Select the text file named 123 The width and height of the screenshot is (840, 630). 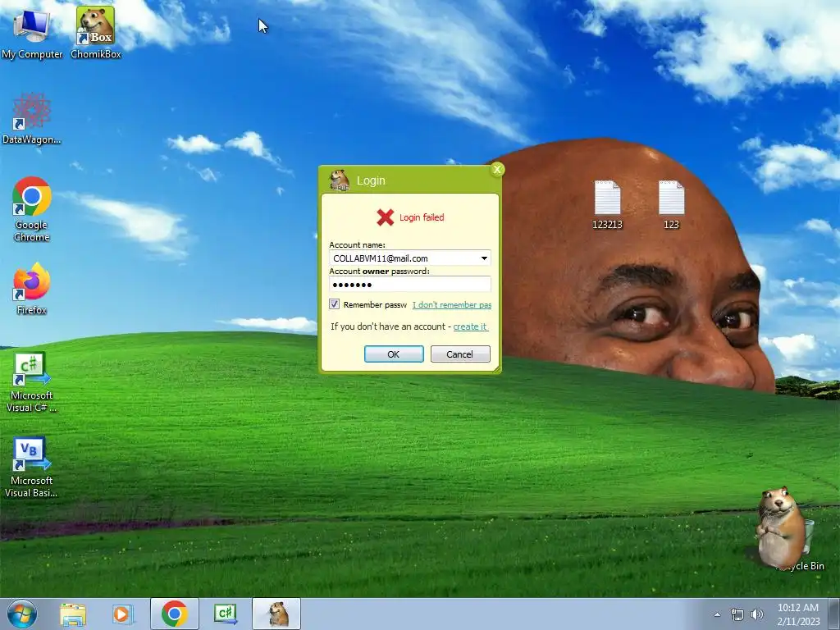(671, 204)
